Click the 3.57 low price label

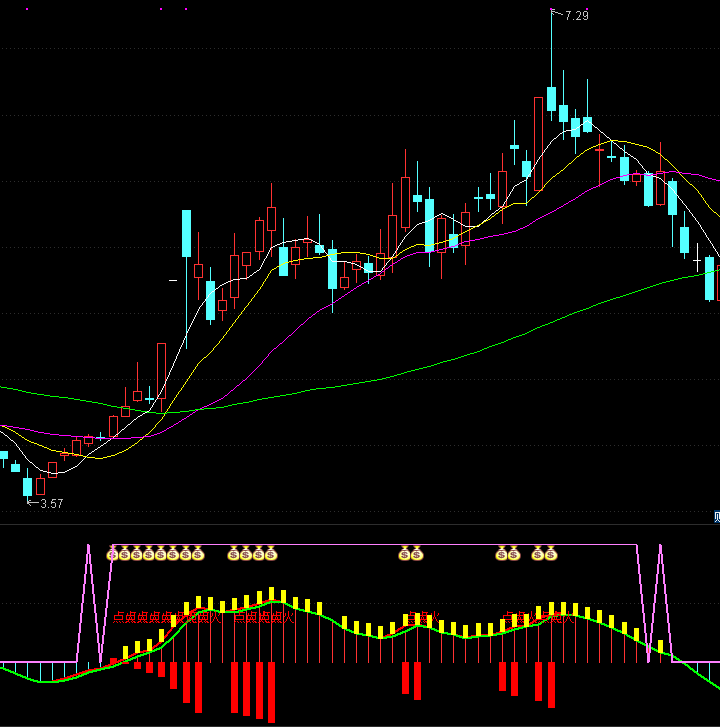pyautogui.click(x=51, y=504)
